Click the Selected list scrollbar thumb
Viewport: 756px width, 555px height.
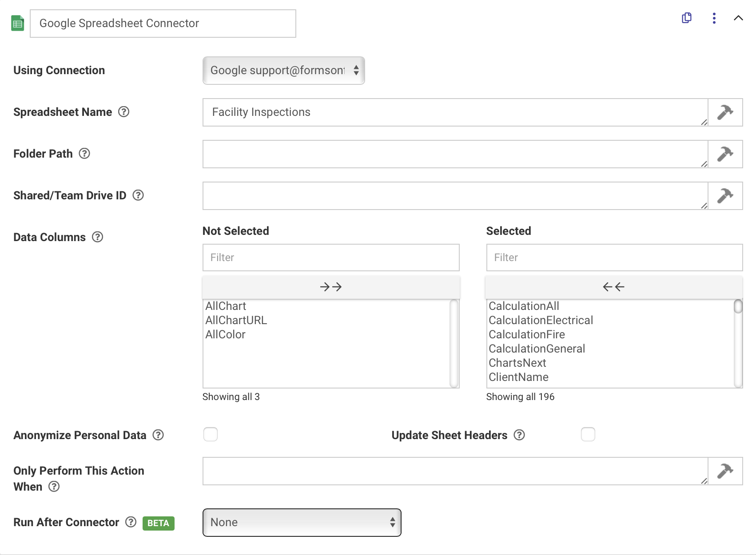tap(738, 306)
